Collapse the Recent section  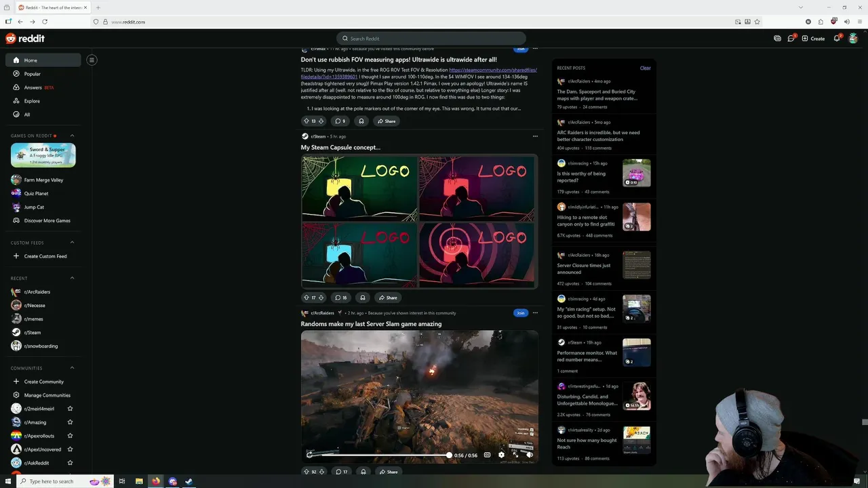pos(72,278)
